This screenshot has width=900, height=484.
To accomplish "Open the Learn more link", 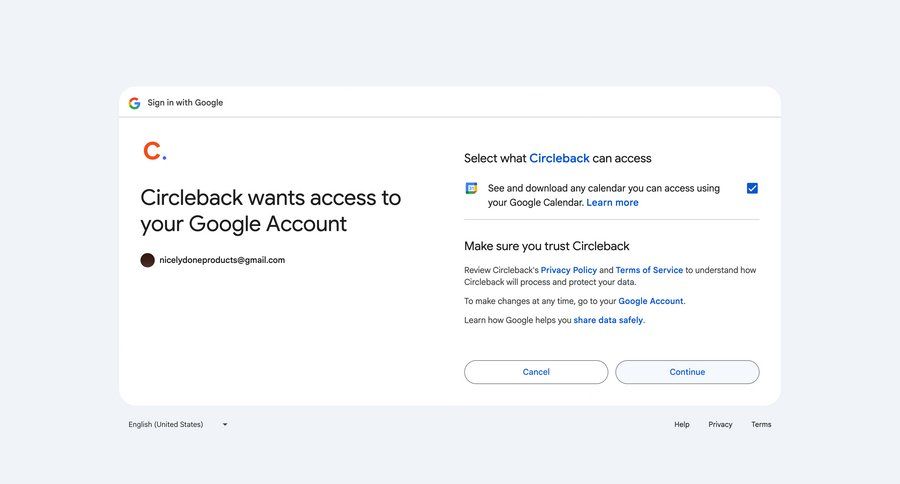I will click(x=612, y=203).
